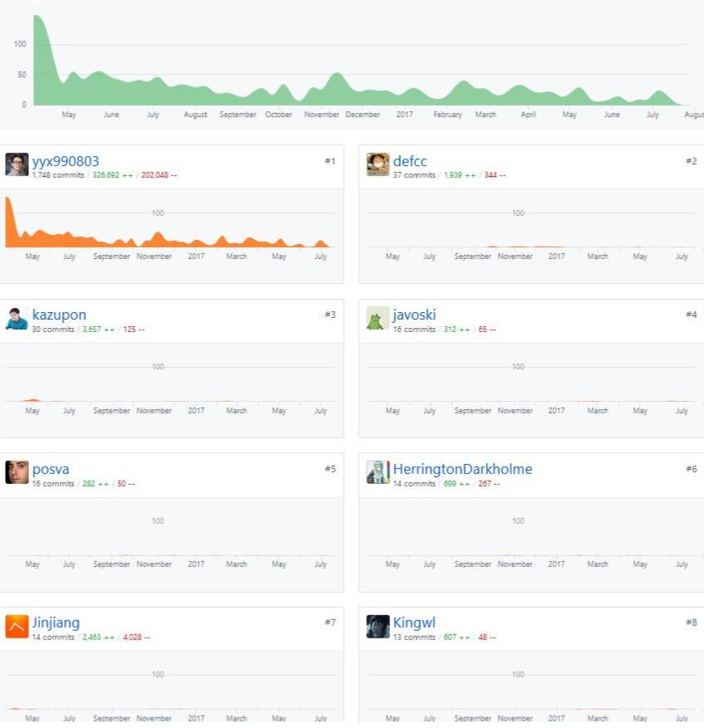Open Jinjiang's 14 commits link

(x=53, y=637)
